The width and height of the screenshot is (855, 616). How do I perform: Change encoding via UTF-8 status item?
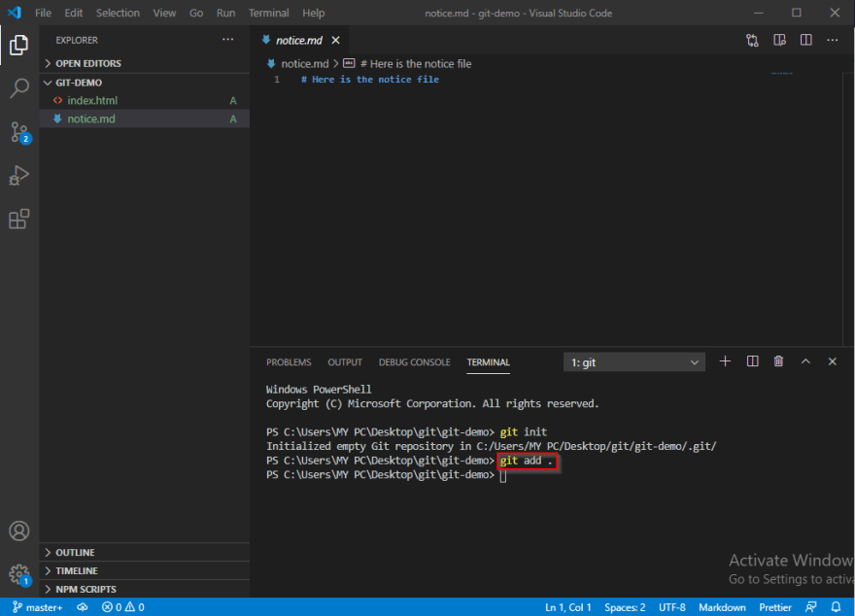[x=671, y=607]
